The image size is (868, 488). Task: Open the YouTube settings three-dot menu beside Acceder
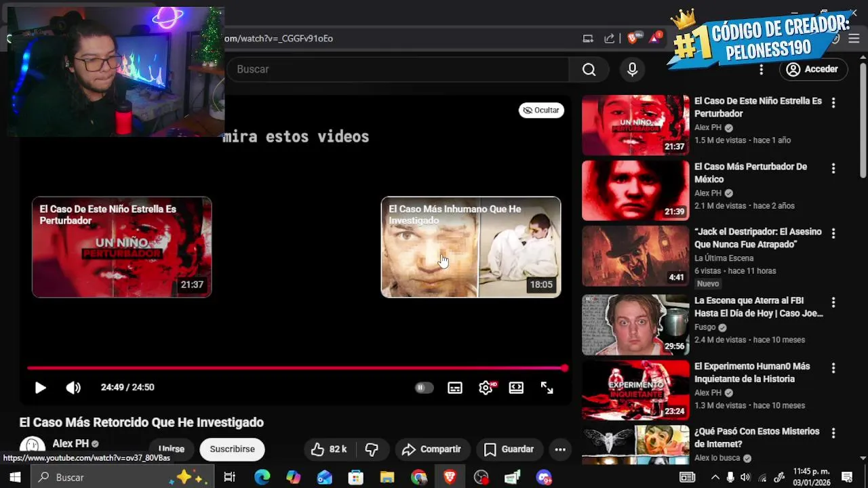click(761, 69)
